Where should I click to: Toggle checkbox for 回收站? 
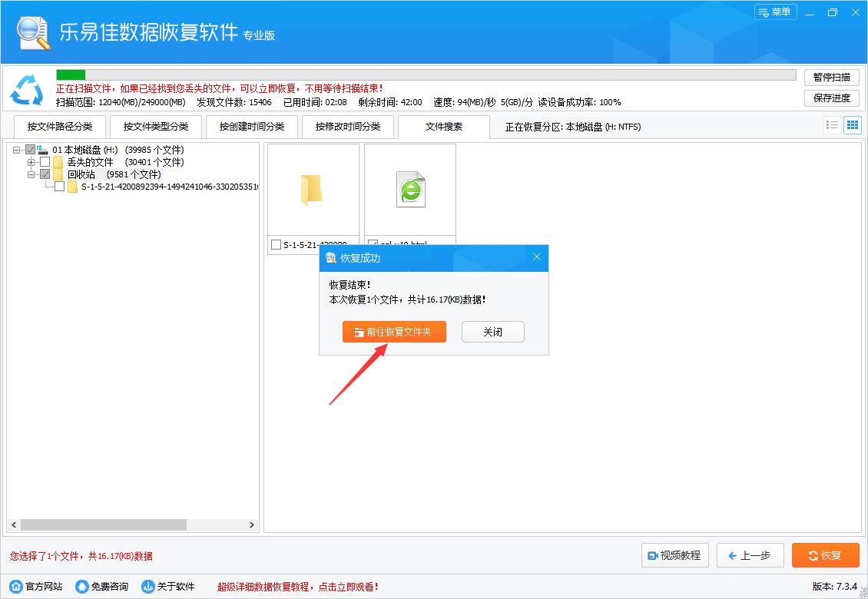[x=45, y=174]
